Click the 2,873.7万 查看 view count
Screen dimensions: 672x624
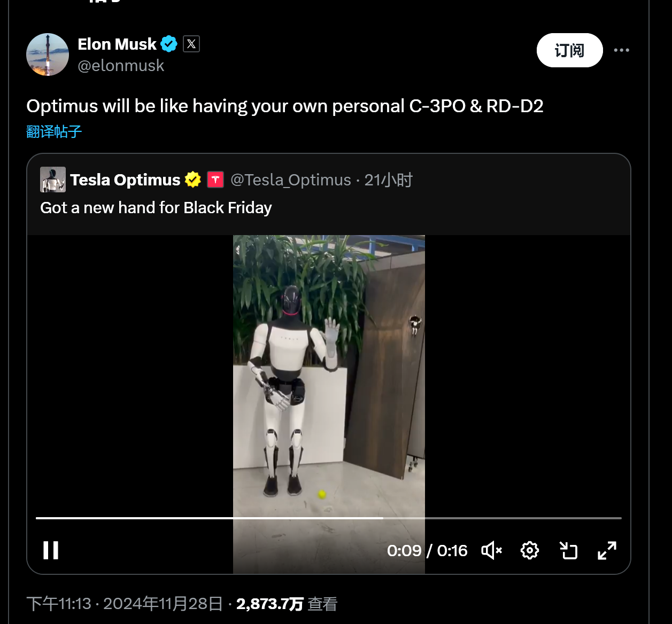pyautogui.click(x=287, y=604)
